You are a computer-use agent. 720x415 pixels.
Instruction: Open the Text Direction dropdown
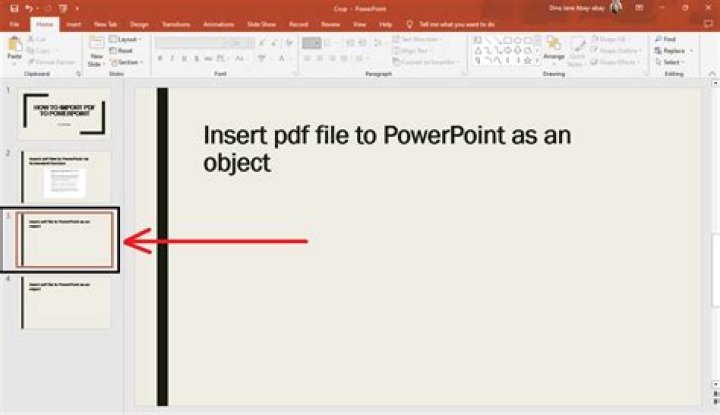[417, 39]
